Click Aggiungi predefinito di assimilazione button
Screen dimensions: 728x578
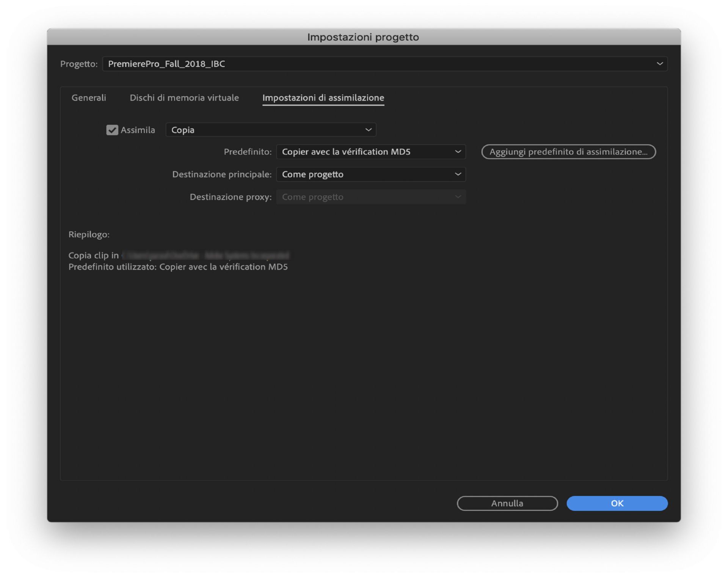[568, 152]
